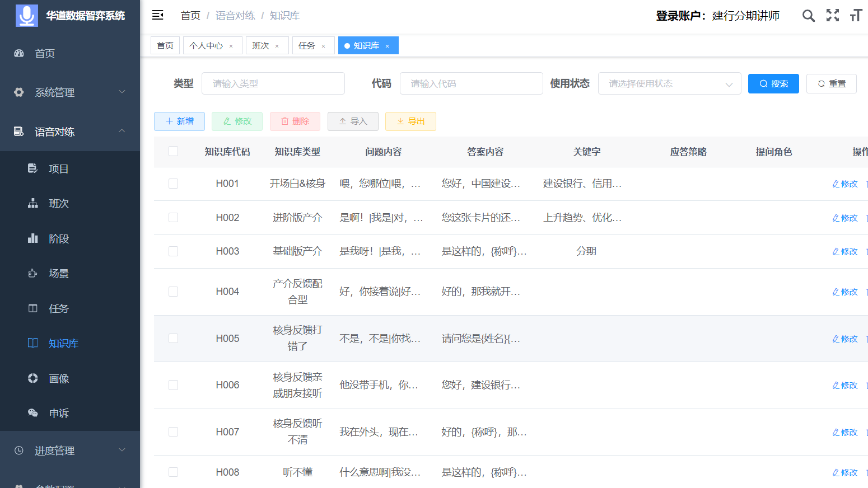Focus the 代码 input field
Image resolution: width=868 pixels, height=488 pixels.
pyautogui.click(x=471, y=83)
